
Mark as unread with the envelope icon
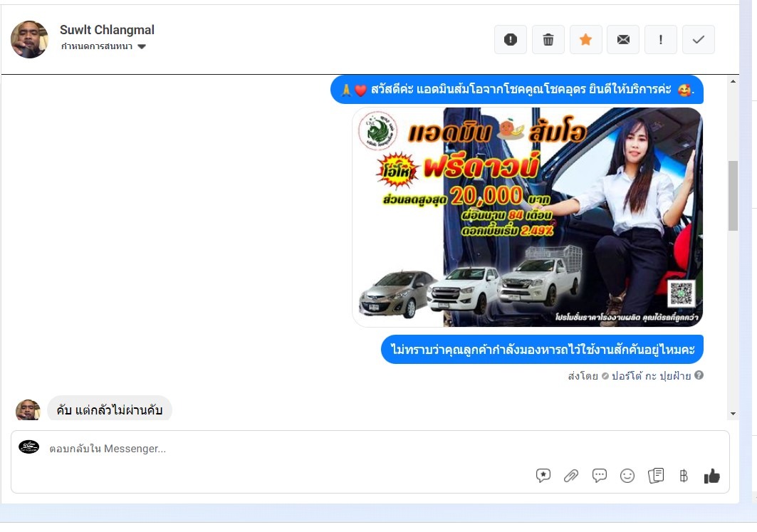click(623, 40)
